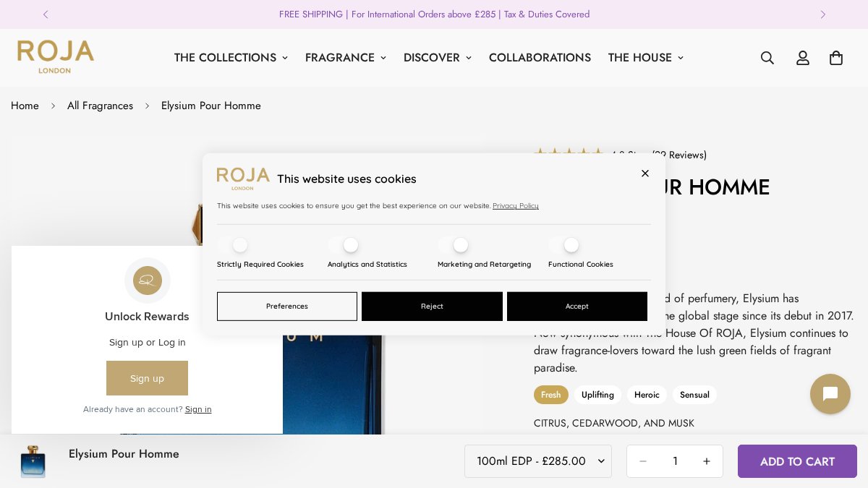Click the Unlock Rewards heading
Screen dimensions: 868x488
(147, 317)
